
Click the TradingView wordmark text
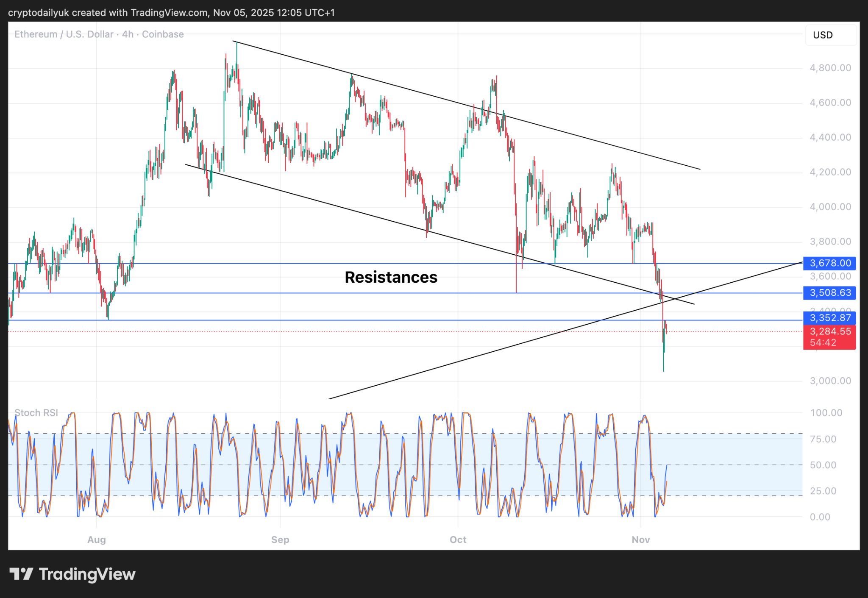[87, 574]
